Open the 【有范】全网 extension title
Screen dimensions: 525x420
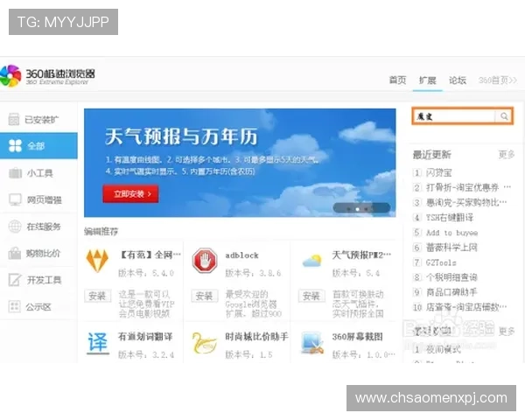tap(150, 255)
